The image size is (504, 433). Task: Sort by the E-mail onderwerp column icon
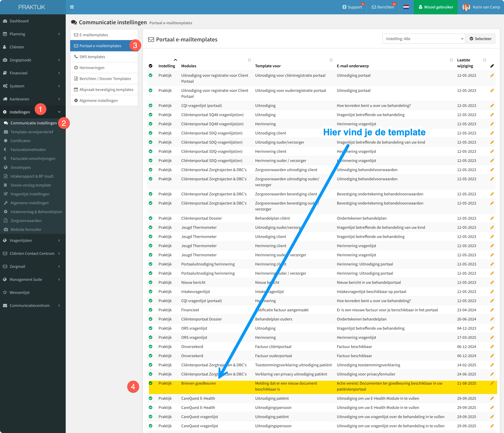(451, 60)
